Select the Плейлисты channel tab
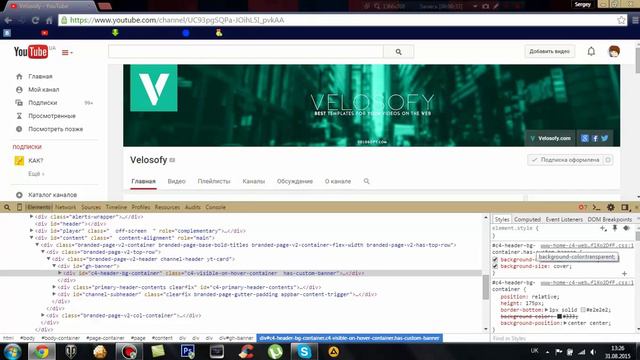The image size is (640, 360). point(214,181)
